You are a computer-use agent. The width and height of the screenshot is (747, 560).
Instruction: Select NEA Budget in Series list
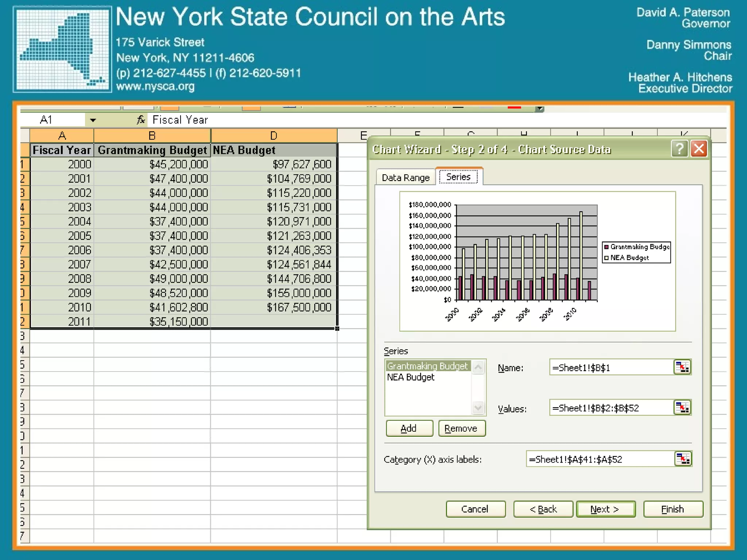pyautogui.click(x=411, y=377)
